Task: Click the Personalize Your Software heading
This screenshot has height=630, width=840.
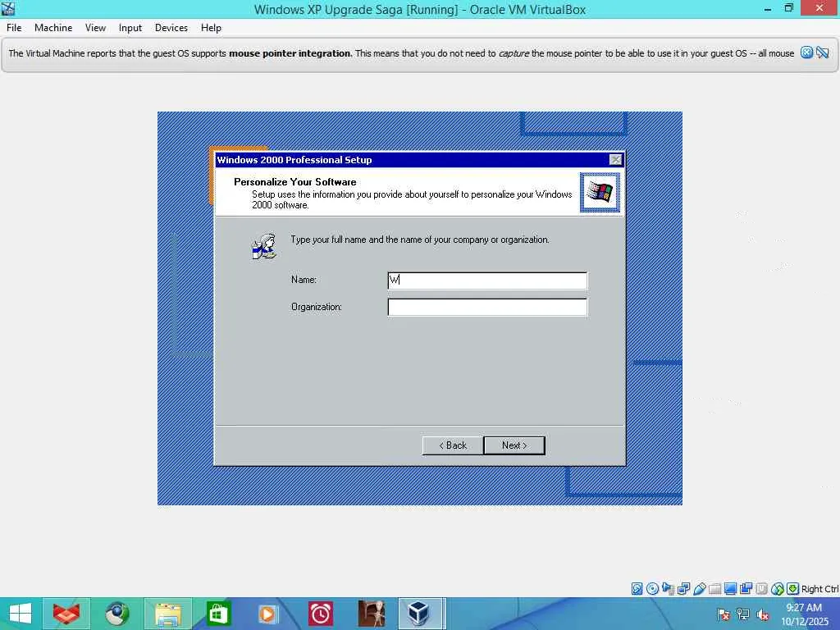Action: 295,182
